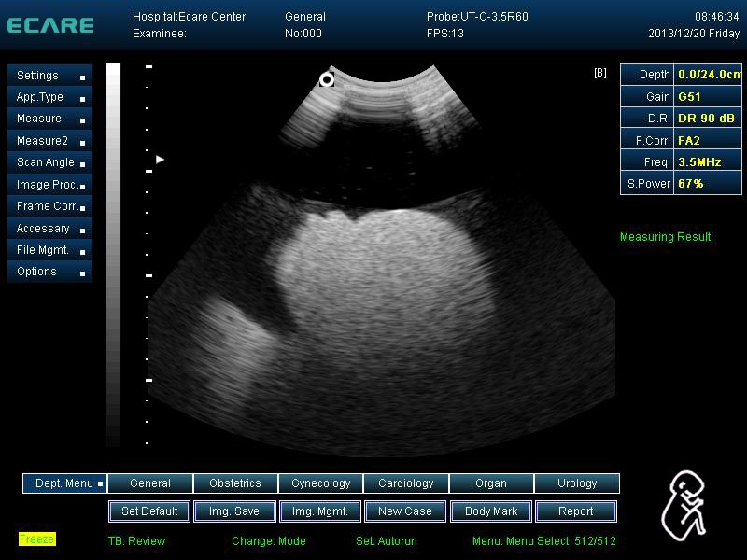Click the B mode indicator
Image resolution: width=747 pixels, height=560 pixels.
point(599,74)
